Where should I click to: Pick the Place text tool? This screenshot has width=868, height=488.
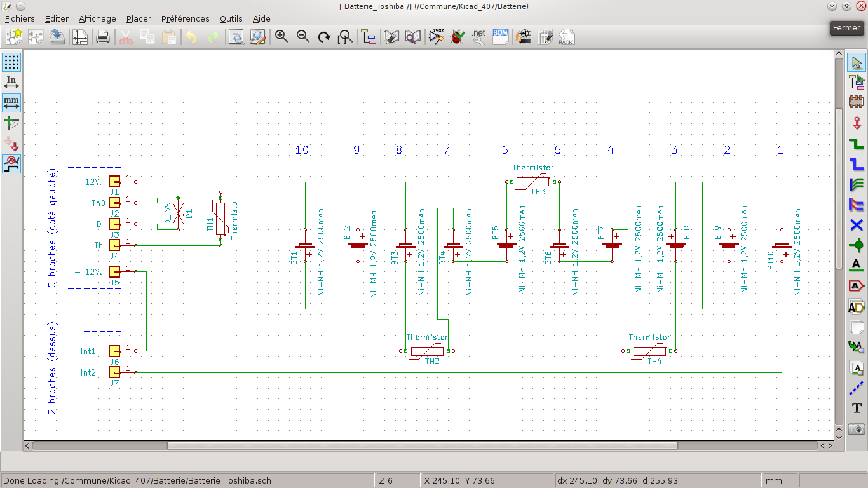(x=857, y=408)
